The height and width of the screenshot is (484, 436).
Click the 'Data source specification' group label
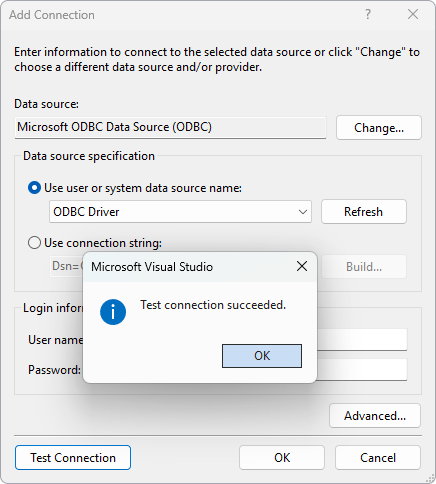pos(89,156)
